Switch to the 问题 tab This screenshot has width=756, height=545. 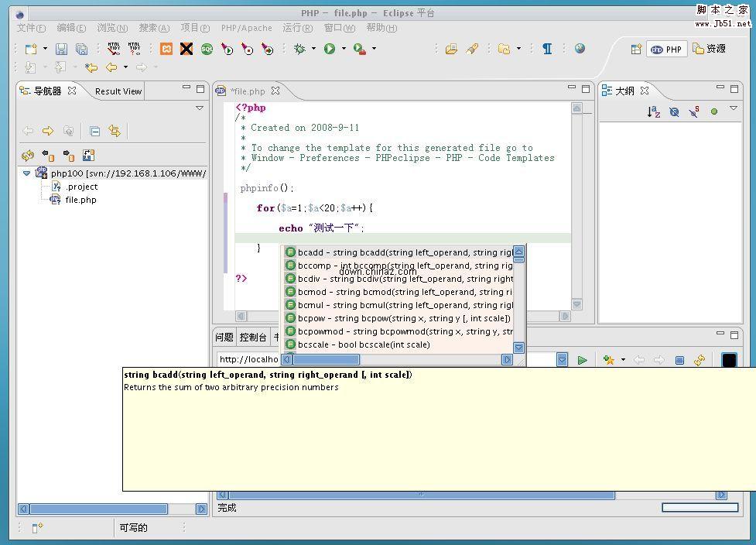(224, 337)
